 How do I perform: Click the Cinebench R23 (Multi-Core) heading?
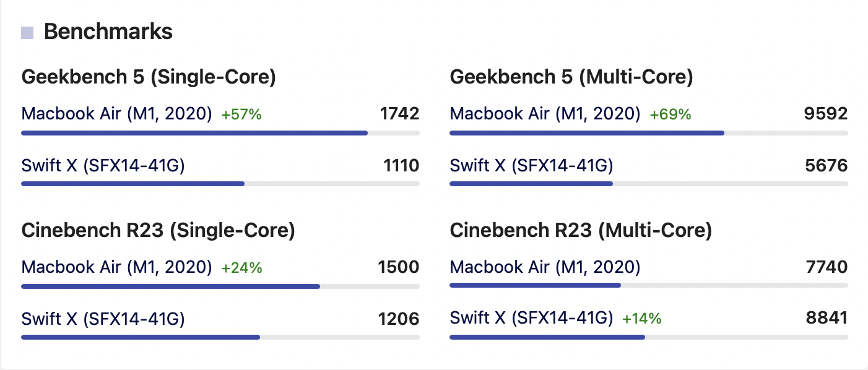(x=581, y=231)
